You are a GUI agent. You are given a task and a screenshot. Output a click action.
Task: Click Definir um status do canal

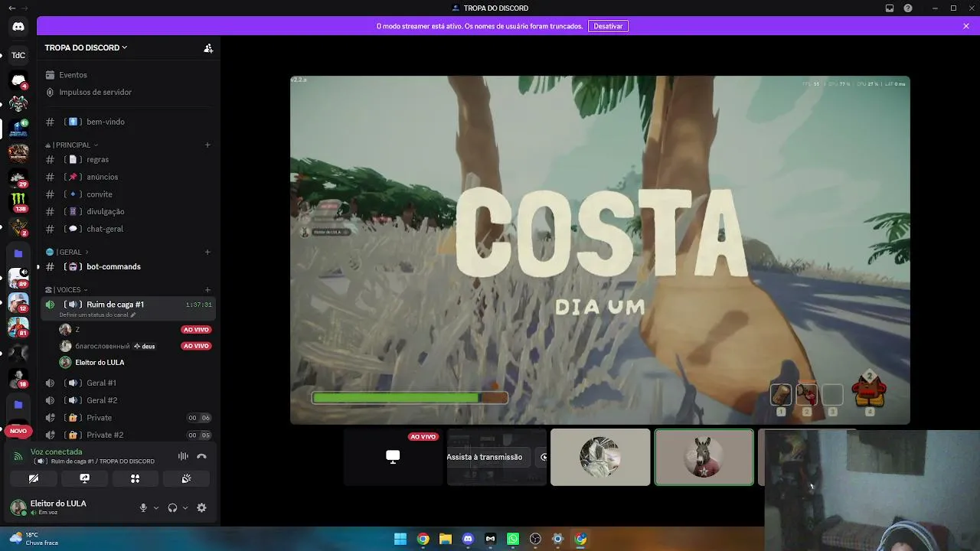97,315
